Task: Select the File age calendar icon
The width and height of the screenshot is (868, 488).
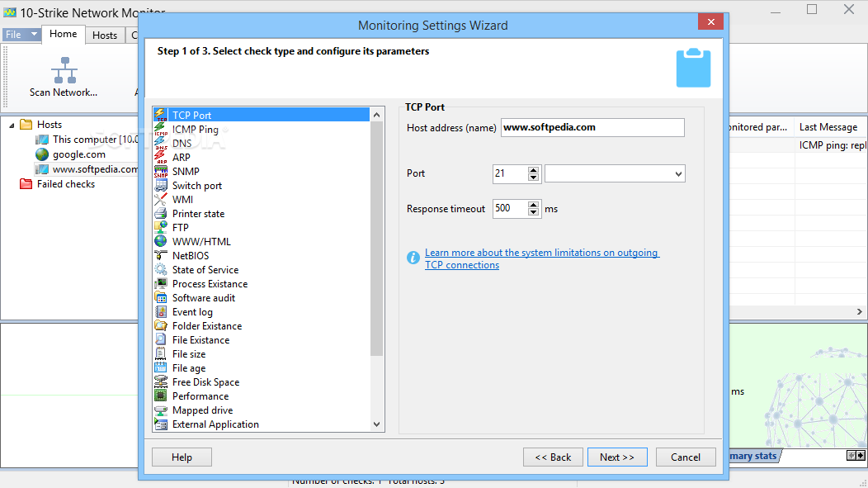Action: (161, 367)
